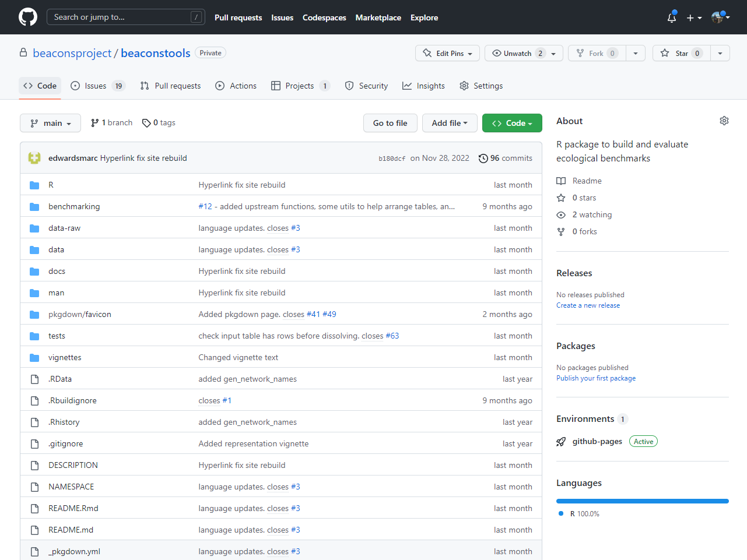Click the vignettes folder icon

(x=34, y=358)
